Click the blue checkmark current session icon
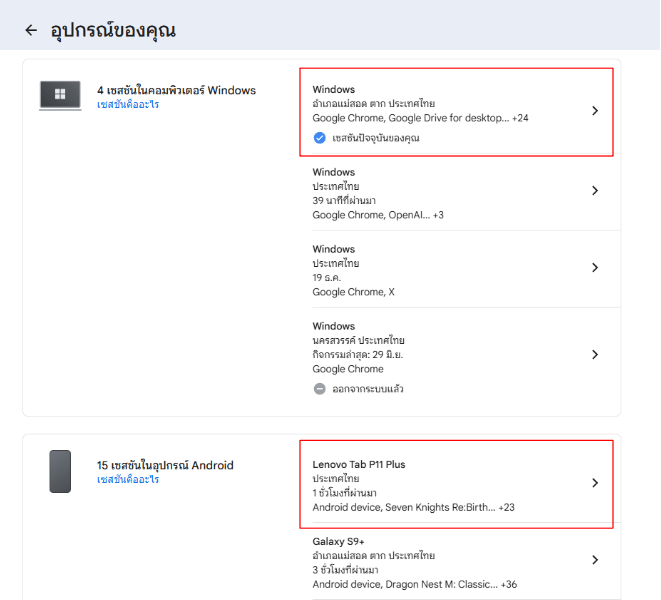Image resolution: width=661 pixels, height=600 pixels. [320, 138]
